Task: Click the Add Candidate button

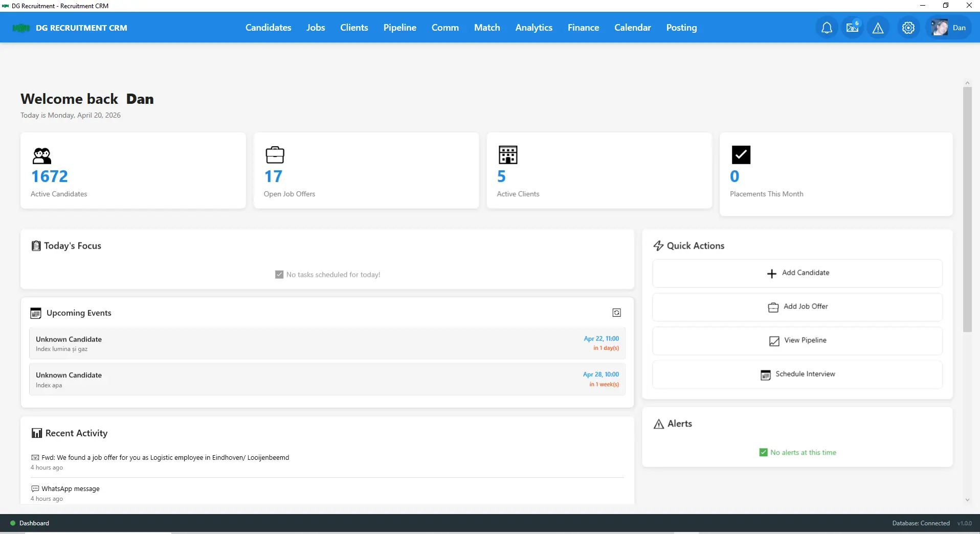Action: pyautogui.click(x=797, y=273)
